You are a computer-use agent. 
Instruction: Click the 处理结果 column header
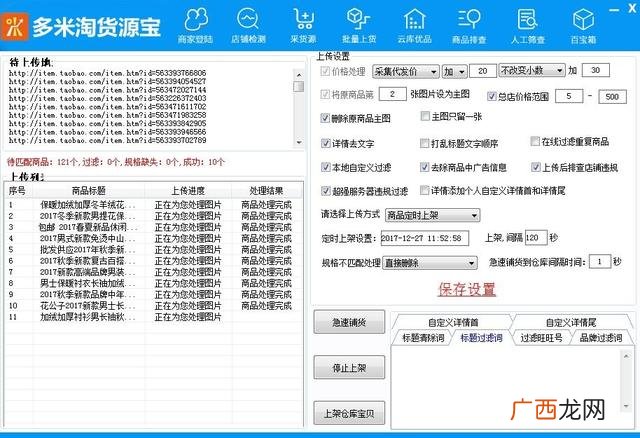267,191
